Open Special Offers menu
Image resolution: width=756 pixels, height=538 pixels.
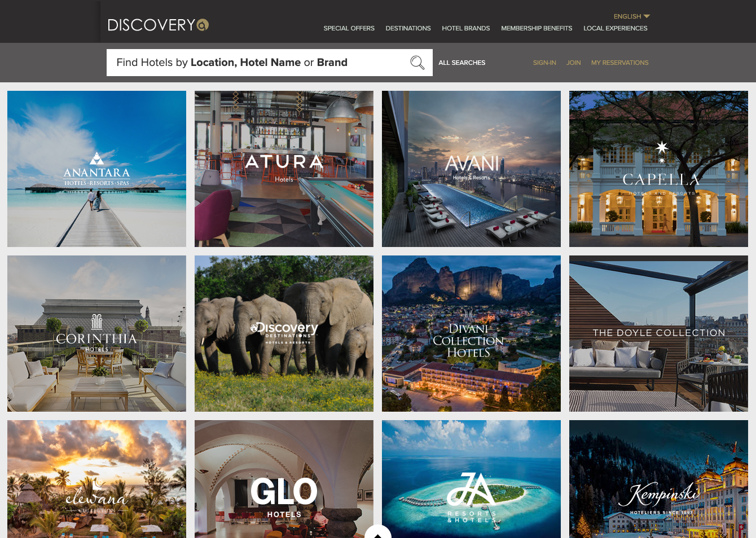(349, 28)
